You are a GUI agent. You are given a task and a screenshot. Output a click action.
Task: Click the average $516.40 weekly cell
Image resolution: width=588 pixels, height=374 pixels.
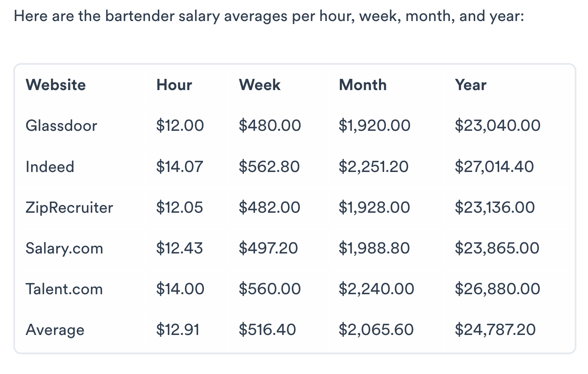pos(267,330)
